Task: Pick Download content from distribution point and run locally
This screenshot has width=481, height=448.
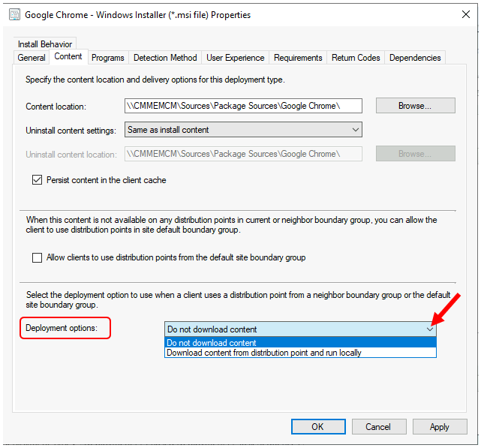Action: click(x=300, y=353)
